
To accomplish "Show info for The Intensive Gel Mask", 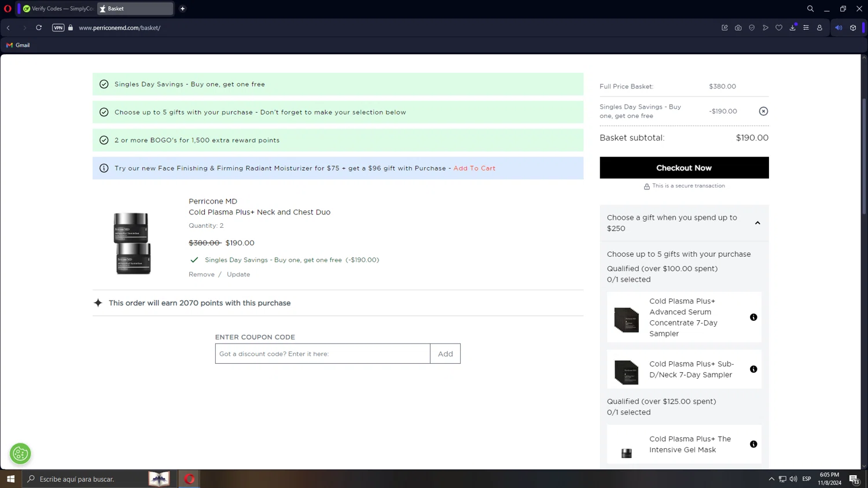I will 753,445.
